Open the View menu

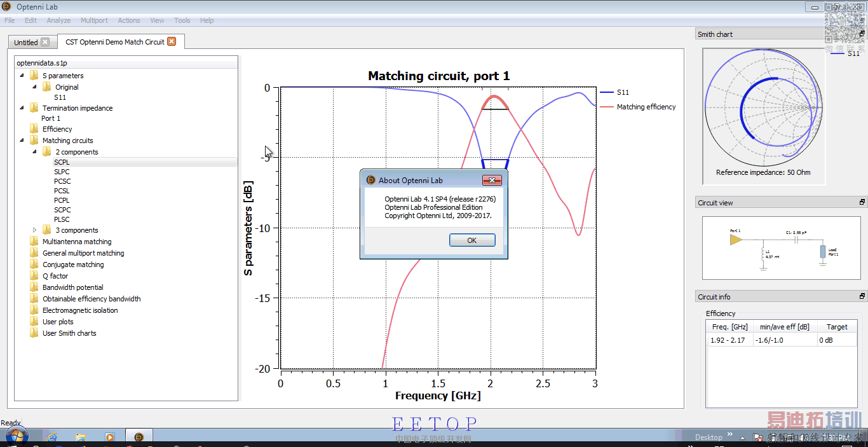[x=157, y=20]
